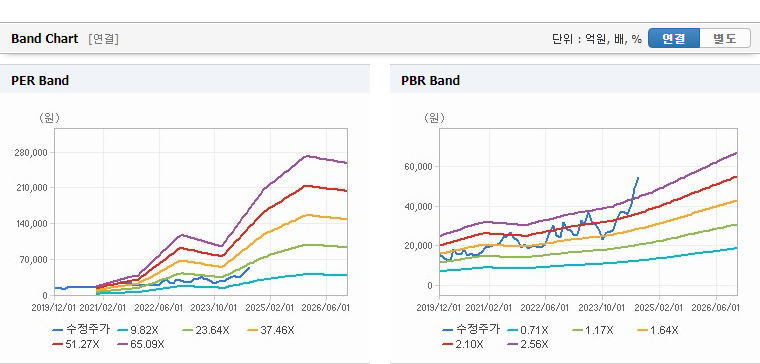Click 2023/10/01 on PER Band x-axis
Image resolution: width=760 pixels, height=364 pixels.
214,308
